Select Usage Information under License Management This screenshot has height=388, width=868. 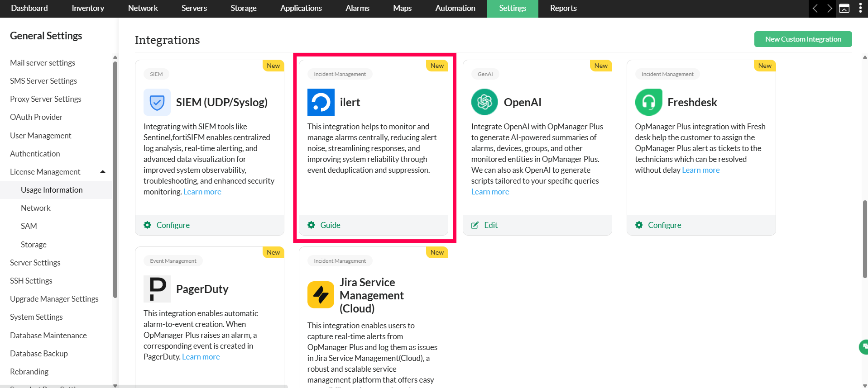click(x=52, y=190)
